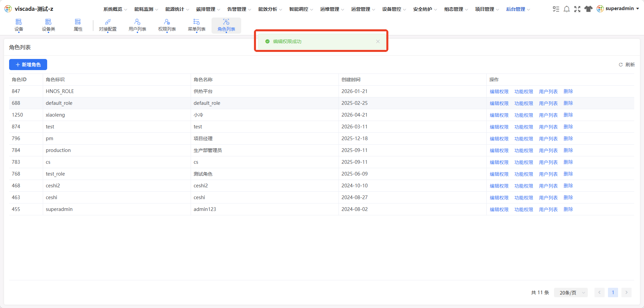Open the theme shirt icon
Image resolution: width=644 pixels, height=308 pixels.
coord(588,9)
